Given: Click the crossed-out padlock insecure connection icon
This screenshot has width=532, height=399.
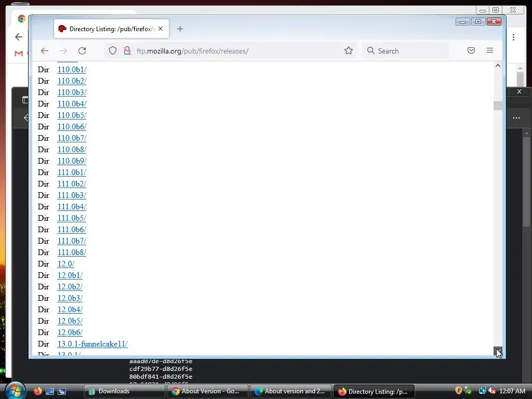Looking at the screenshot, I should tap(127, 51).
